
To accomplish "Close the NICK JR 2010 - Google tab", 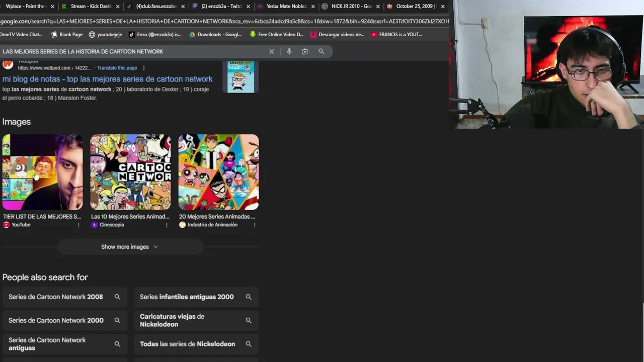I will pyautogui.click(x=378, y=7).
